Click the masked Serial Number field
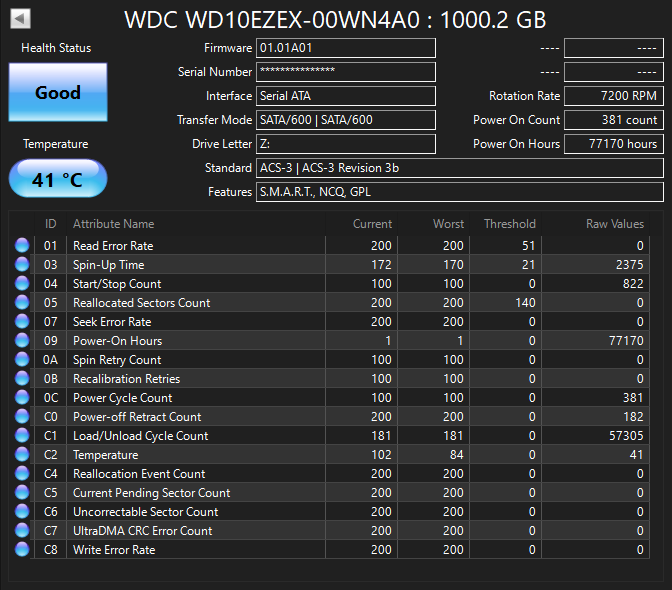 [x=346, y=72]
